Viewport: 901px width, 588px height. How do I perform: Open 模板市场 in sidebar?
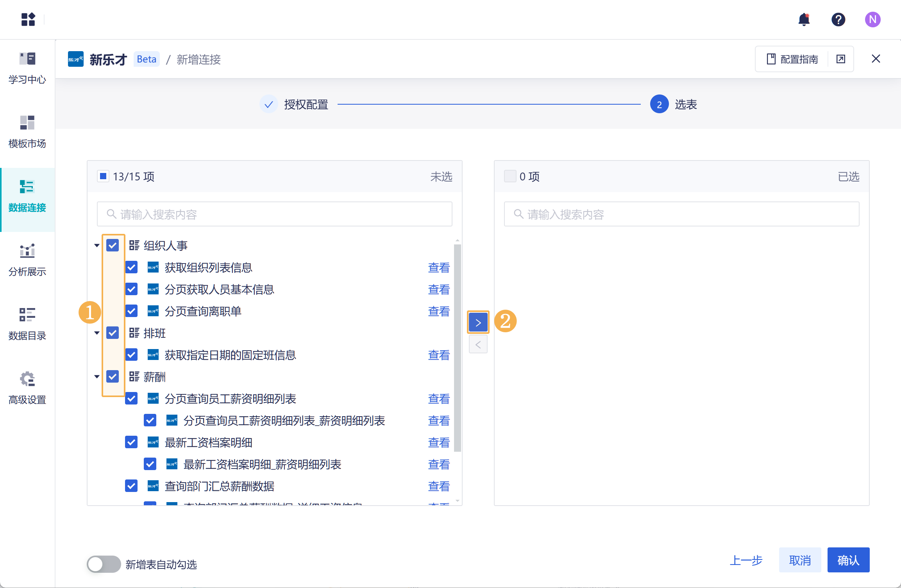click(27, 132)
